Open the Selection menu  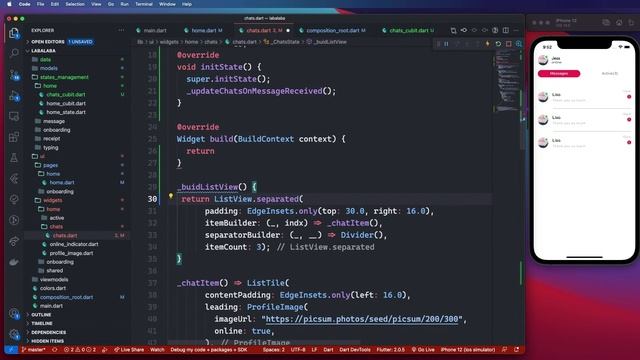coord(75,4)
